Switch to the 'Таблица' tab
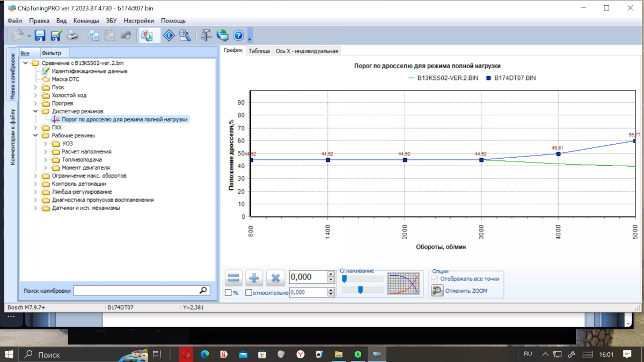 pos(259,51)
